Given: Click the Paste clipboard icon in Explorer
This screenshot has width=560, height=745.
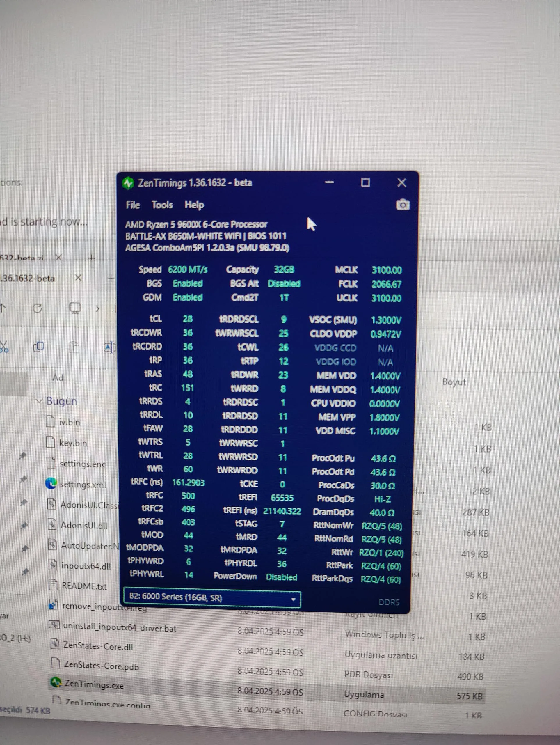Looking at the screenshot, I should pos(74,347).
